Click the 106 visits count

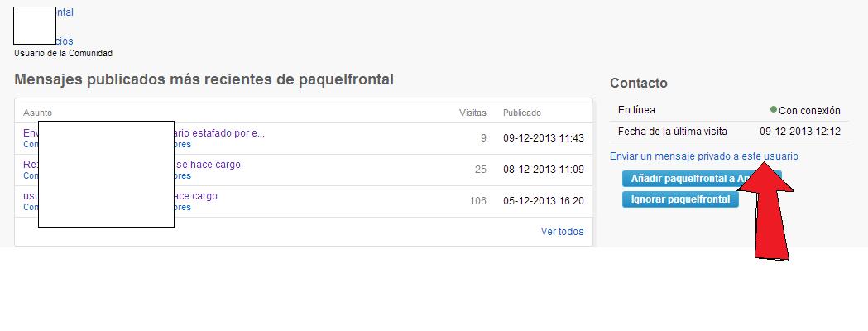click(477, 201)
